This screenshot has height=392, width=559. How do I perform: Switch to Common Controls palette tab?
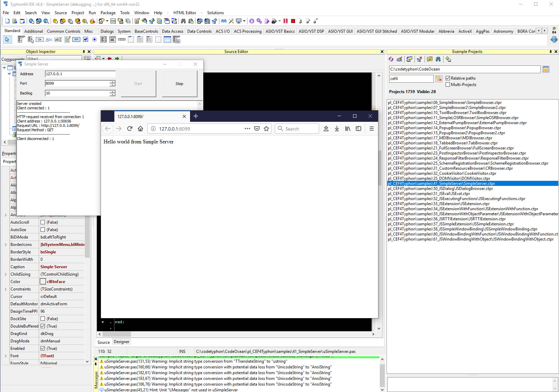pos(63,31)
